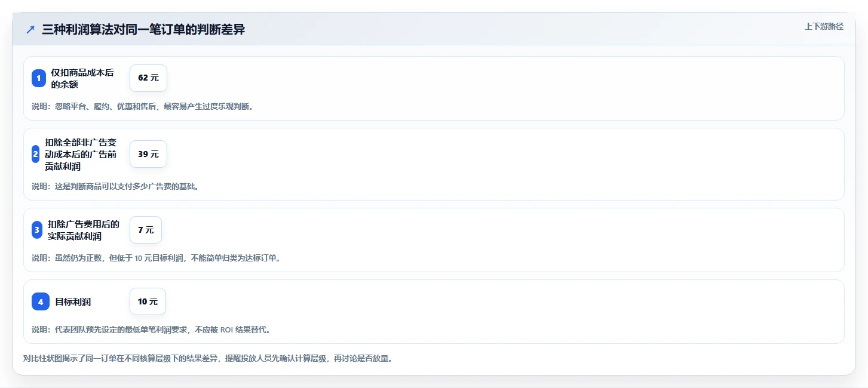Screen dimensions: 868x388
Task: Click the number 3 badge
Action: pos(37,230)
